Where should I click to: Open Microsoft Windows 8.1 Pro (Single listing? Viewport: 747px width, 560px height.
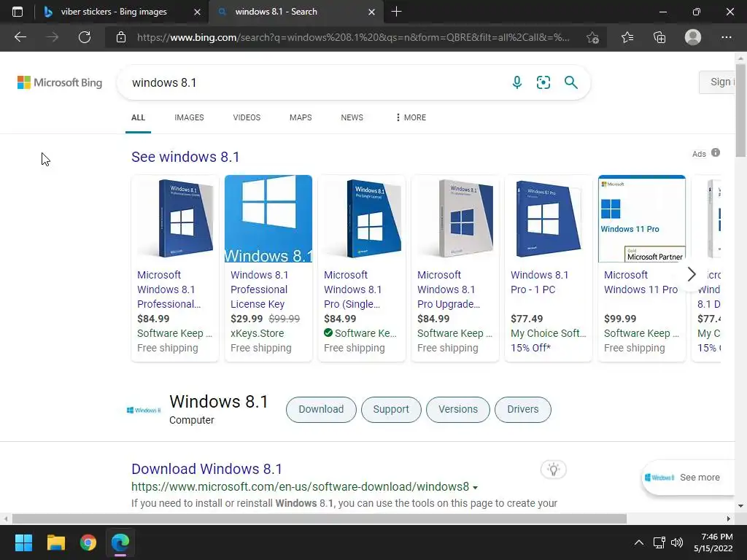tap(352, 289)
